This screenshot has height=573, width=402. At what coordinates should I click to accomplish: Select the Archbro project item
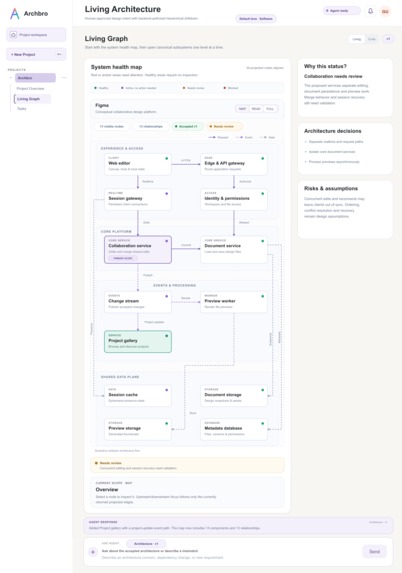(x=35, y=78)
